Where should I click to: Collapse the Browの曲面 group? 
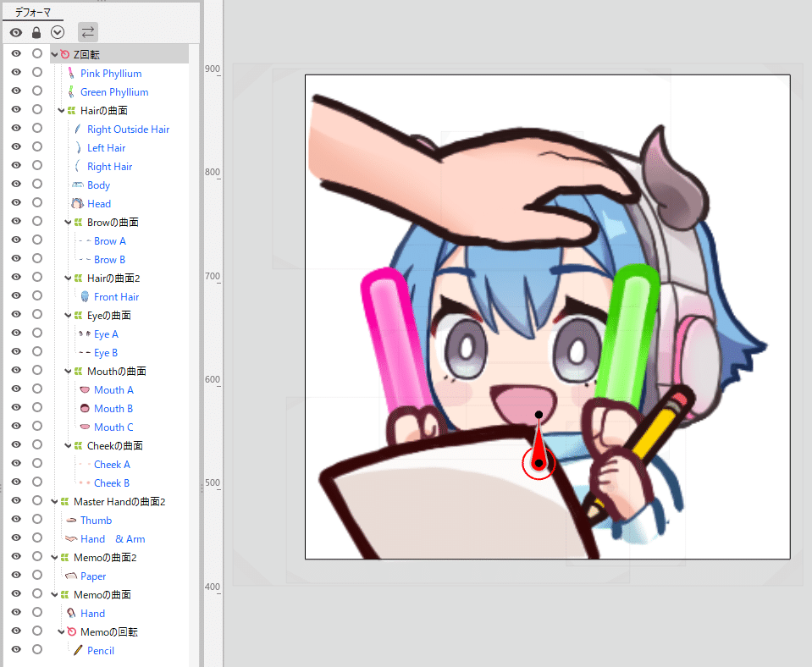[68, 222]
